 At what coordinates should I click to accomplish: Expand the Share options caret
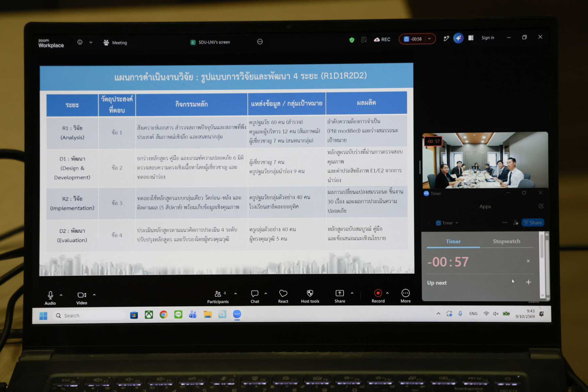click(x=352, y=293)
